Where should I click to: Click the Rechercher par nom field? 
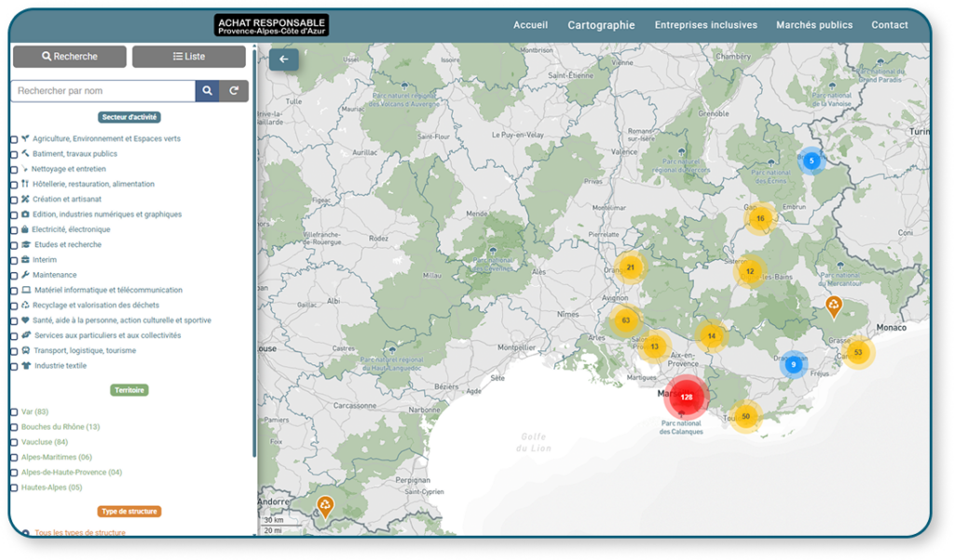pos(102,90)
